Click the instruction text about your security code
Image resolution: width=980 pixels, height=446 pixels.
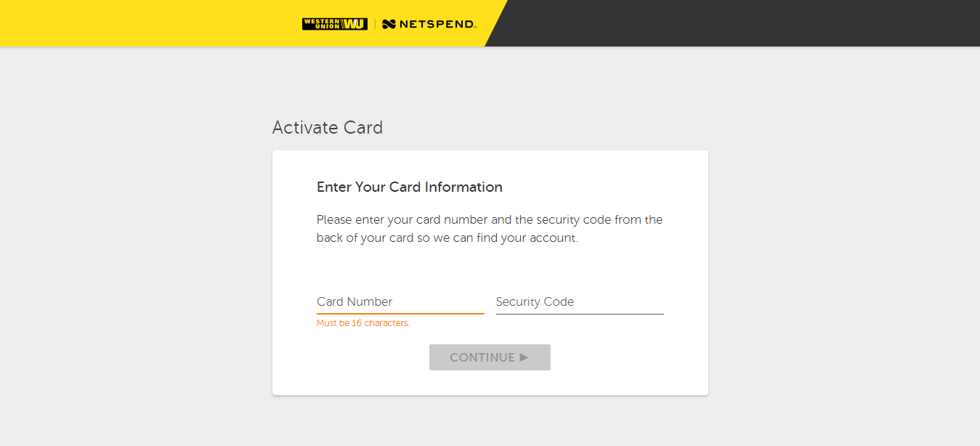[489, 228]
